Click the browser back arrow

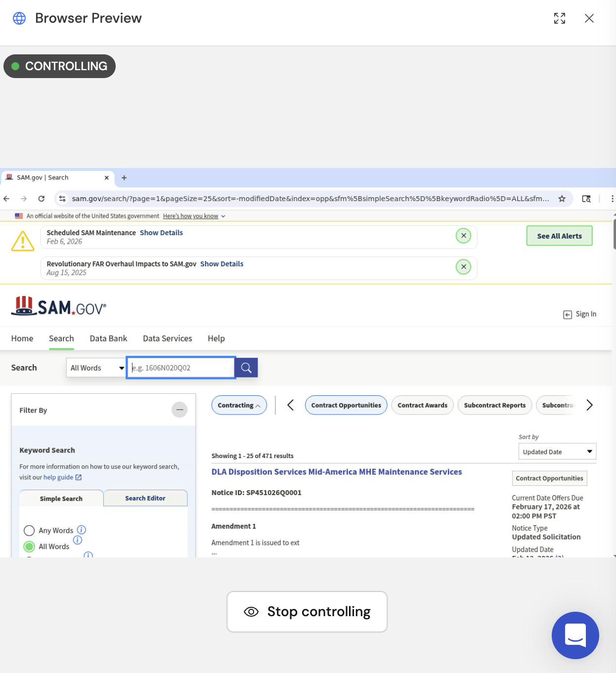pyautogui.click(x=6, y=198)
